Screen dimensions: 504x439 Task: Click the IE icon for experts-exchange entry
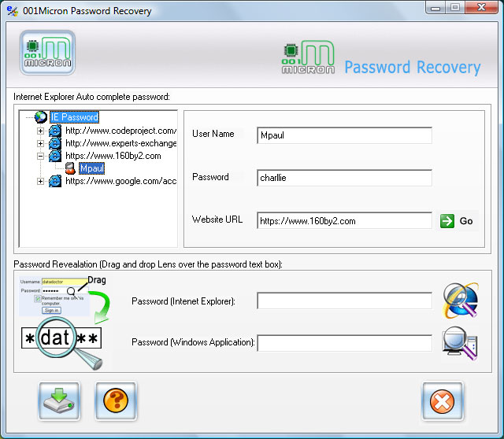pyautogui.click(x=55, y=143)
